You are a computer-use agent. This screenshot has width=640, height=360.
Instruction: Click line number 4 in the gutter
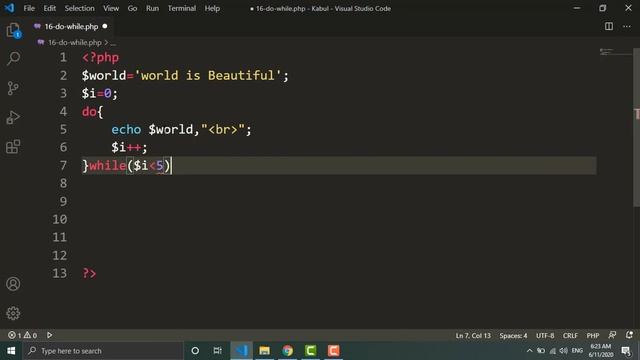click(63, 111)
